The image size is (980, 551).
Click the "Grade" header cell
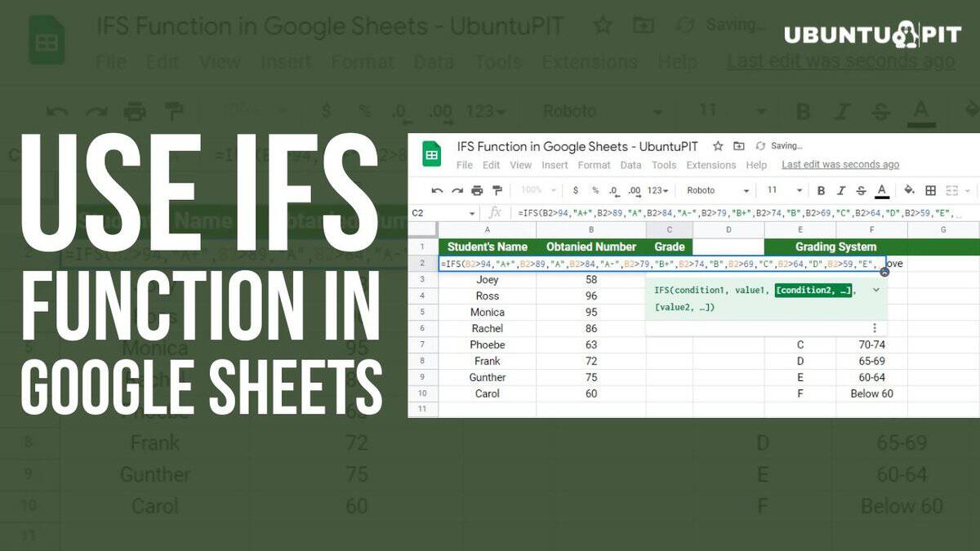[x=670, y=247]
